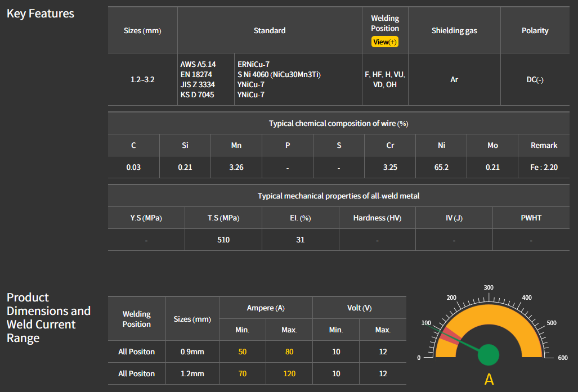
Task: Select the Welding Position header in Key Features
Action: (385, 24)
